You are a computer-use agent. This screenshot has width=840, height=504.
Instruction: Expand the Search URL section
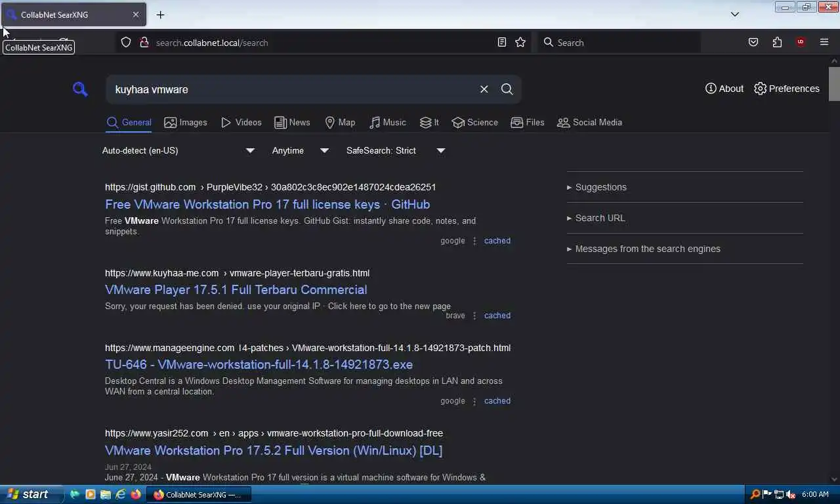tap(596, 218)
